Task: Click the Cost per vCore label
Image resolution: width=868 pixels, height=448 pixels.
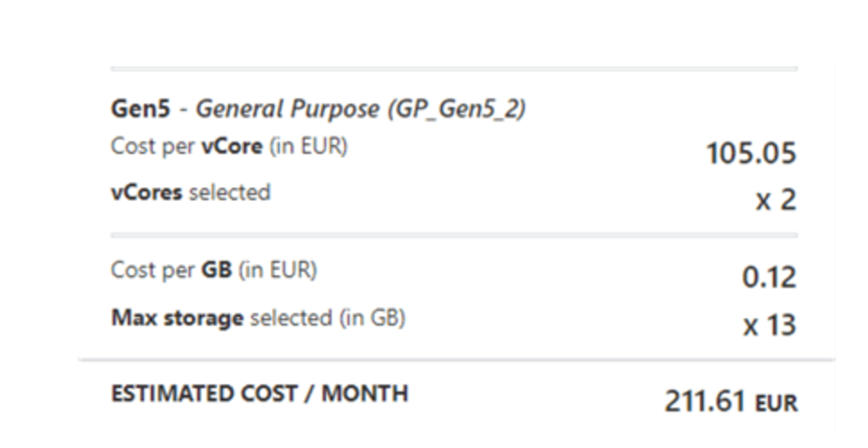Action: pyautogui.click(x=229, y=146)
